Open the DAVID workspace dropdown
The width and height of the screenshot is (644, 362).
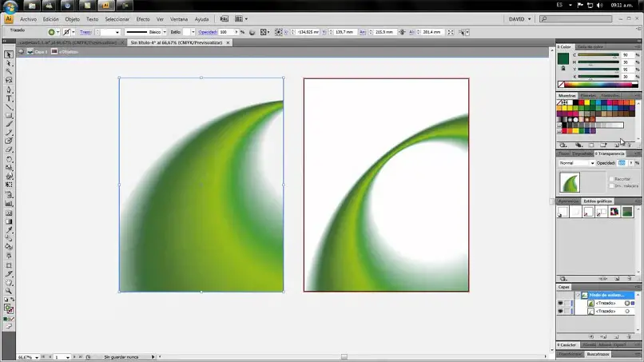coord(519,19)
